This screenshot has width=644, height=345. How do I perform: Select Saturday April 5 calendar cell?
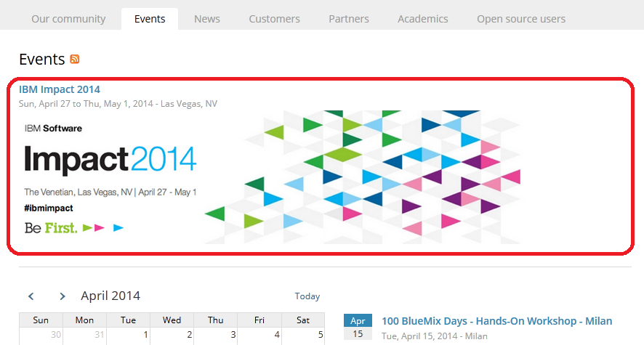pos(303,336)
